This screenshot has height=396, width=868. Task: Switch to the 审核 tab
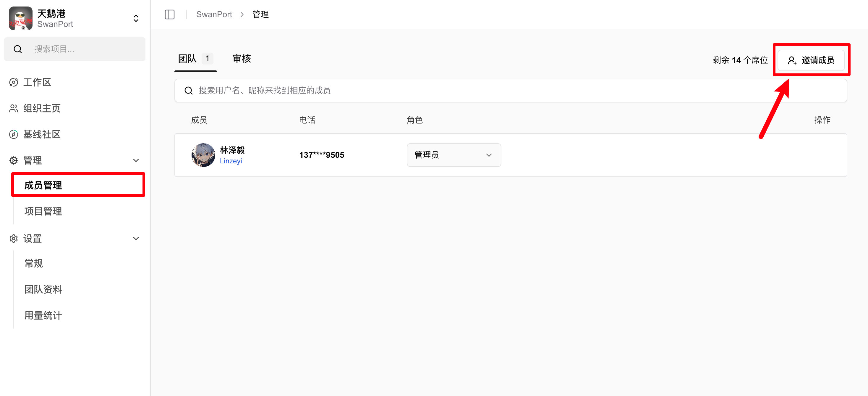[241, 59]
